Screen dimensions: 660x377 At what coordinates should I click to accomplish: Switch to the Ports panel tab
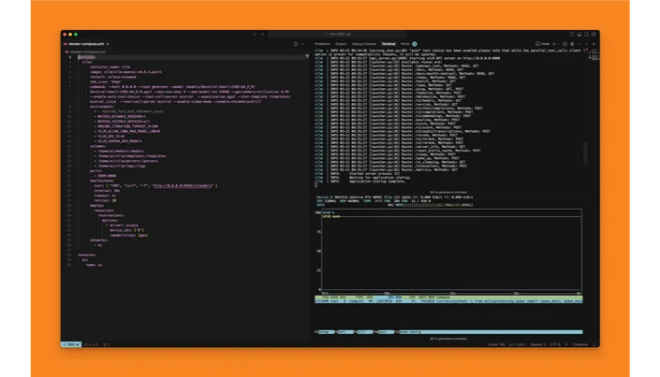[x=405, y=44]
